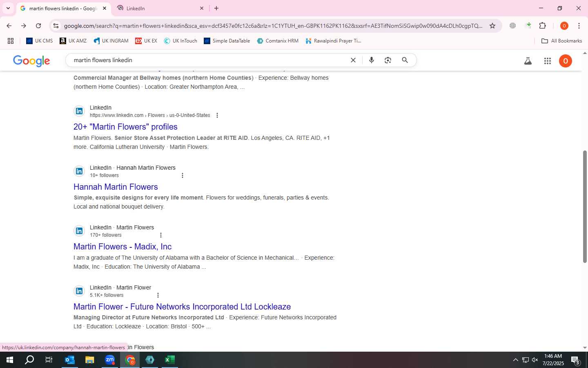
Task: Open File Explorer from the taskbar
Action: 90,360
